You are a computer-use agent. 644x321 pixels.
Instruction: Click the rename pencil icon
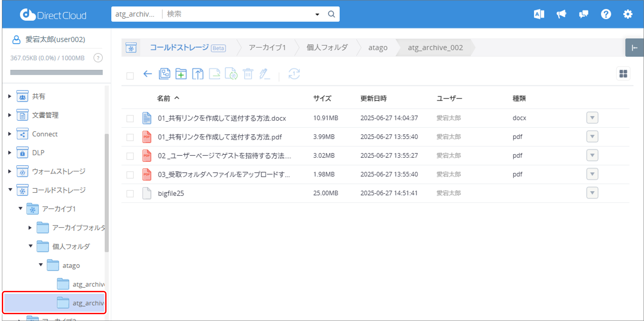(265, 74)
